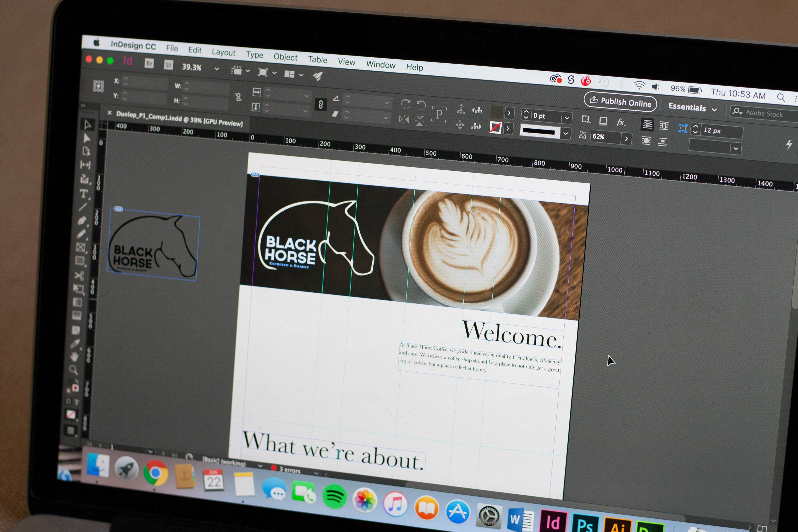Select the Selection tool arrow
Viewport: 798px width, 532px height.
pyautogui.click(x=87, y=124)
